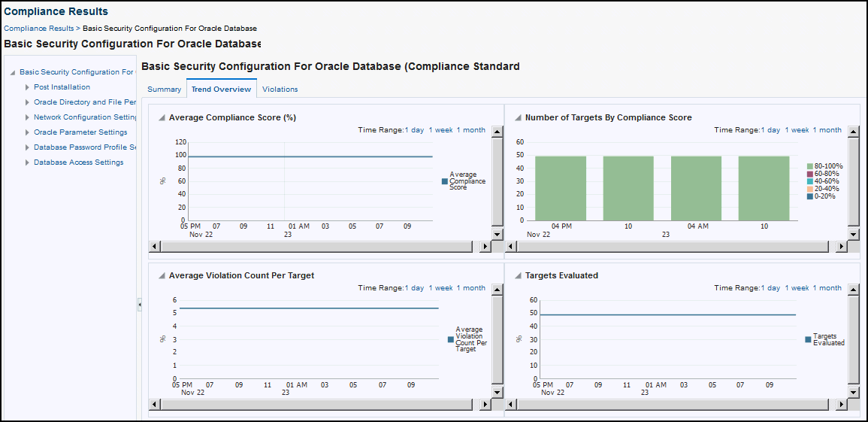Click the 0-20% legend color swatch

[x=810, y=196]
